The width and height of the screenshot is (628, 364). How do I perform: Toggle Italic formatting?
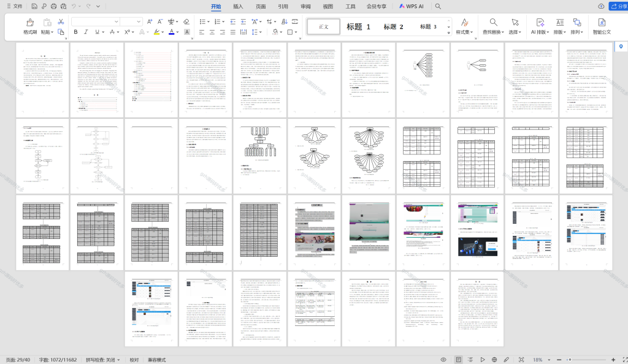86,32
